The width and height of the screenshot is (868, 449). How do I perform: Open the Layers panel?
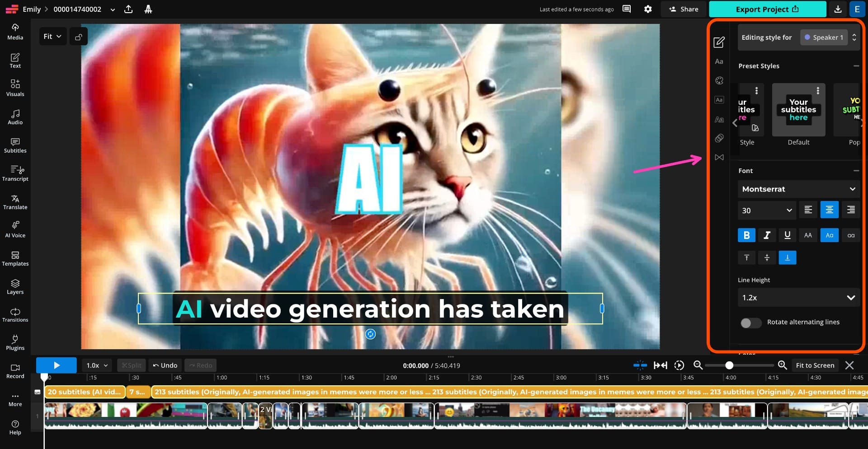point(15,286)
